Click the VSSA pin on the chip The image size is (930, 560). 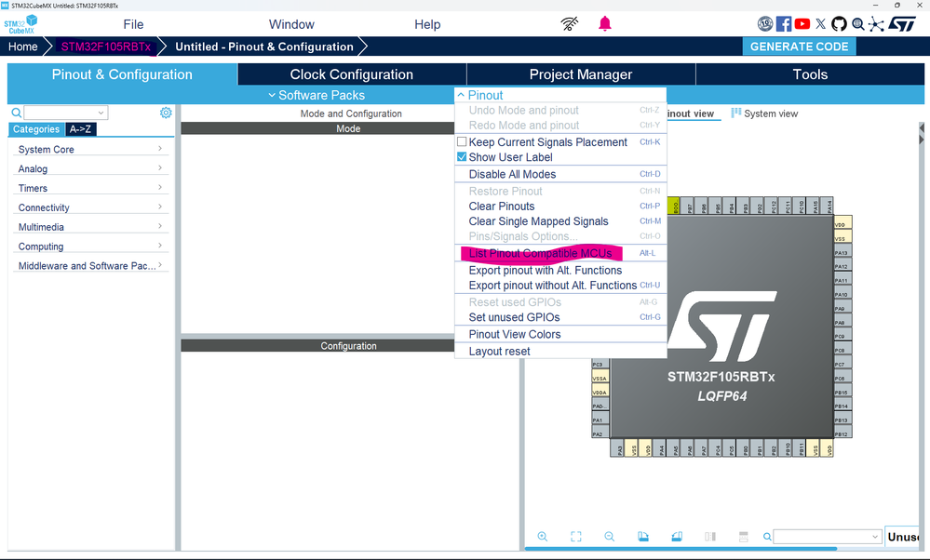[600, 378]
